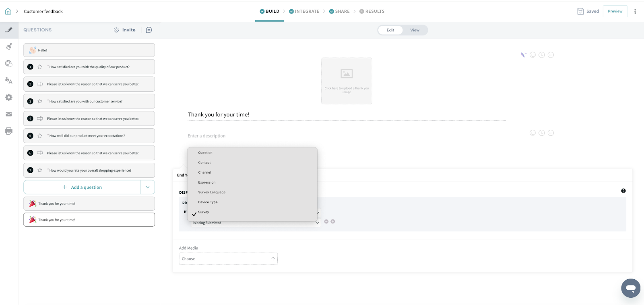Click Invite in Questions header
The height and width of the screenshot is (305, 644).
tap(125, 30)
